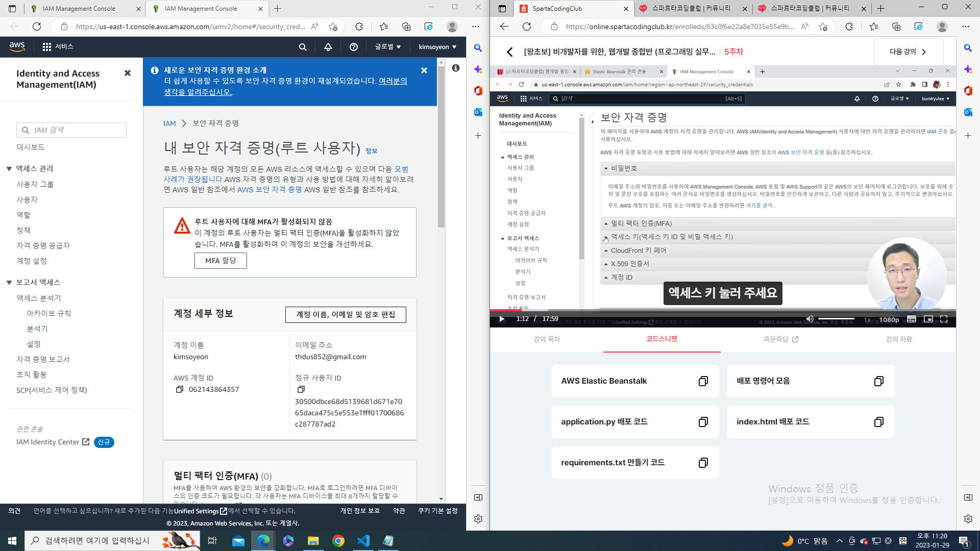The height and width of the screenshot is (551, 980).
Task: Open Visual Studio Code from taskbar
Action: coord(363,541)
